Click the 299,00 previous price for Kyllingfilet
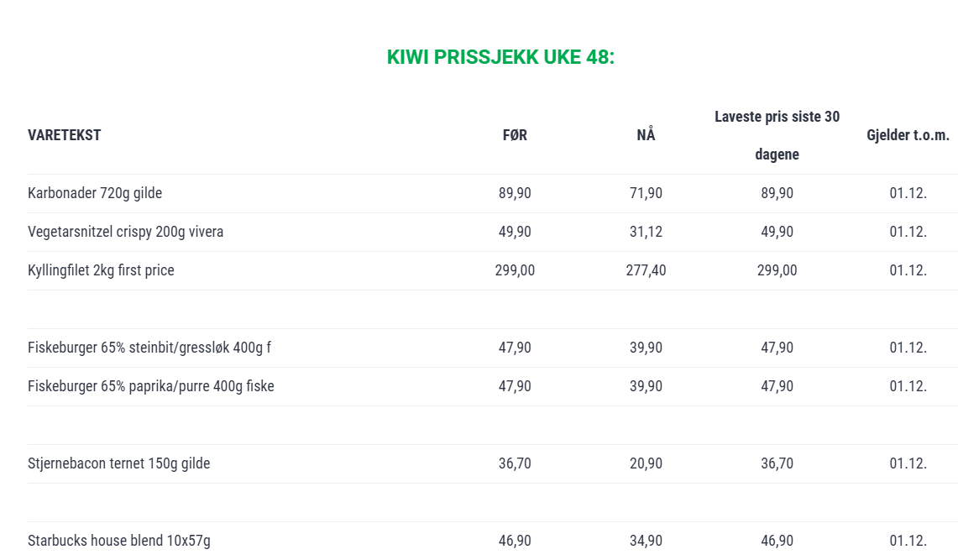This screenshot has height=560, width=958. (x=515, y=270)
